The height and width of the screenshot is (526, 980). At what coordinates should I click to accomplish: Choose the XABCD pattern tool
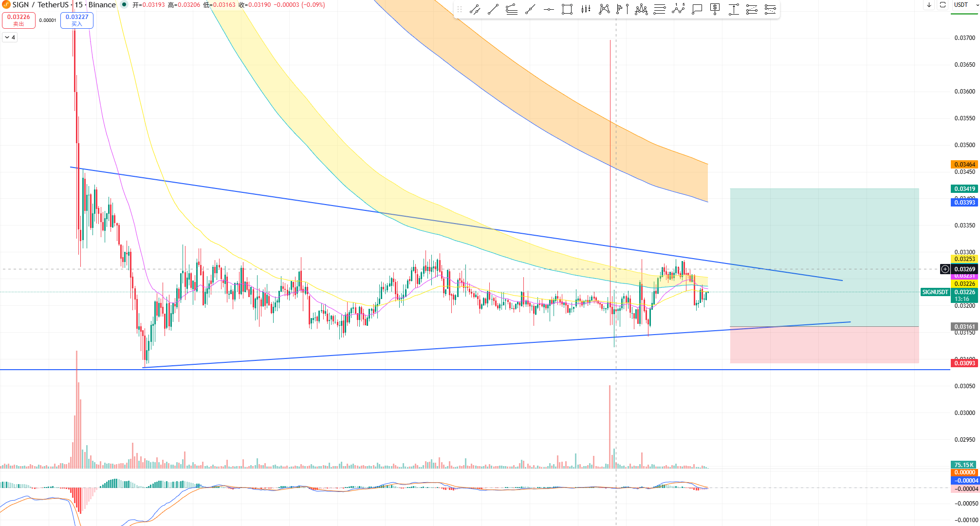click(x=604, y=9)
